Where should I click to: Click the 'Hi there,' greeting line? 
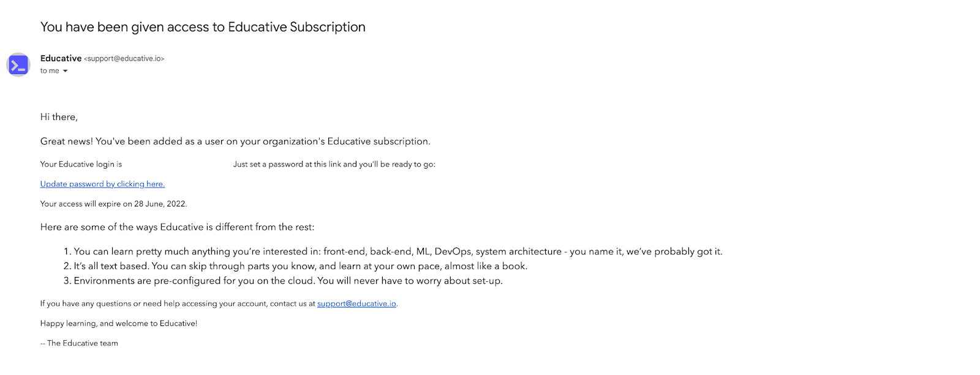[x=59, y=117]
